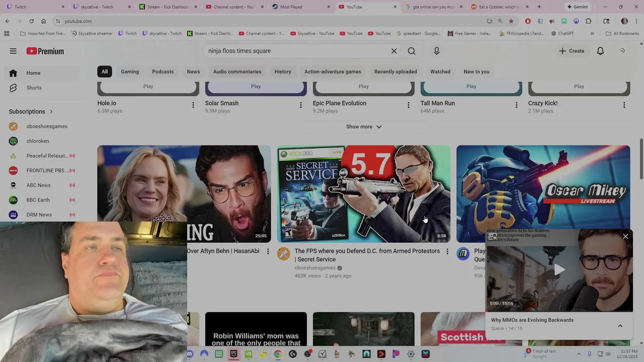Viewport: 644px width, 362px height.
Task: Open the All Bookmarks folder
Action: pos(622,34)
